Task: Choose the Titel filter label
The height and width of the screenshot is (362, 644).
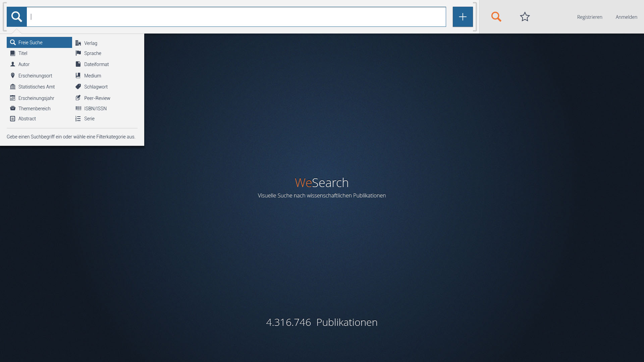Action: (x=23, y=53)
